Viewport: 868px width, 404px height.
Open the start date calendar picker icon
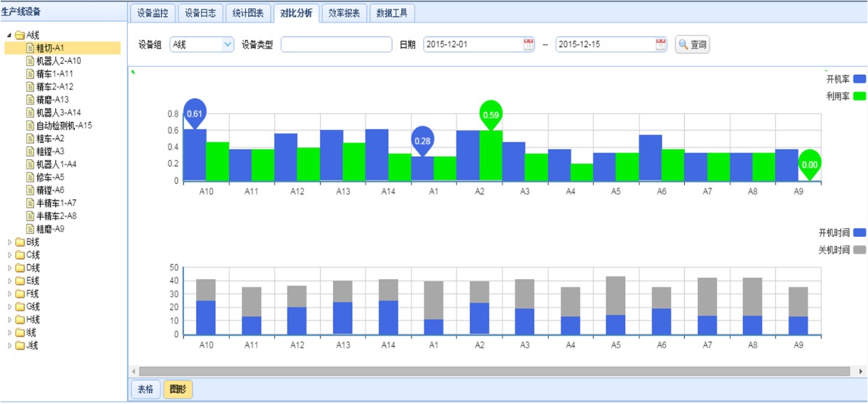(529, 45)
